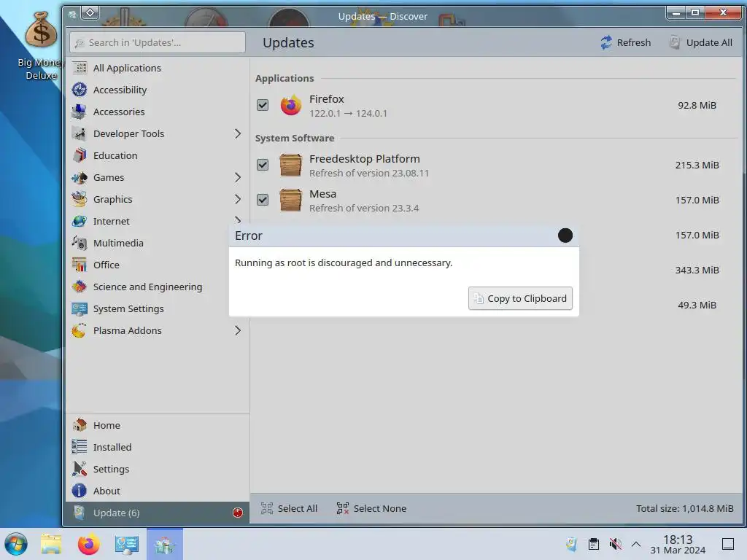Click the About info icon
Screen dimensions: 747x560
(80, 491)
